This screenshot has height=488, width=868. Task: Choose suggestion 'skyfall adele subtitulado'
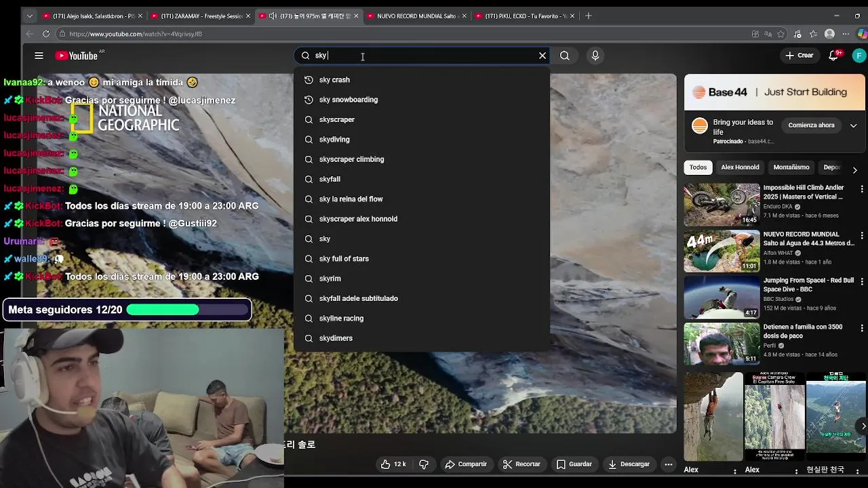point(422,298)
